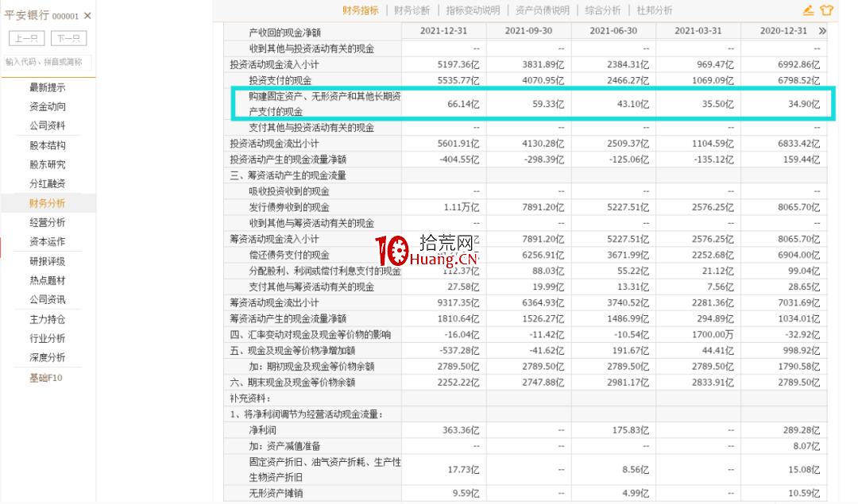Navigate to 资本运作 in the sidebar
The image size is (858, 504).
coord(48,241)
